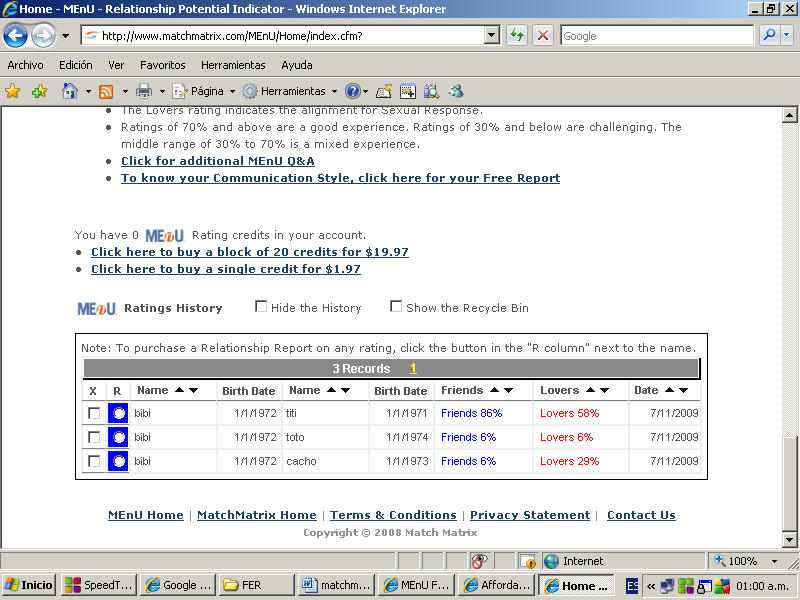Click the RSS feeds icon

click(x=106, y=91)
